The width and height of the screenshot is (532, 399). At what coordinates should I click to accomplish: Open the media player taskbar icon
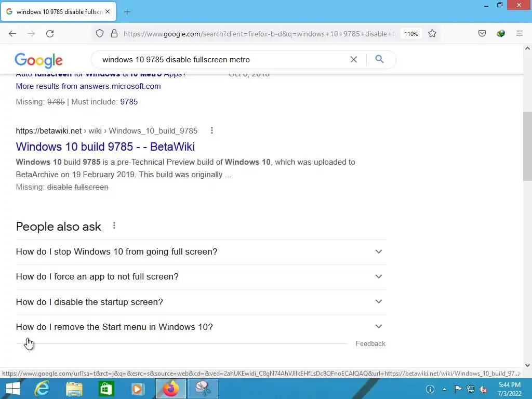(x=137, y=389)
